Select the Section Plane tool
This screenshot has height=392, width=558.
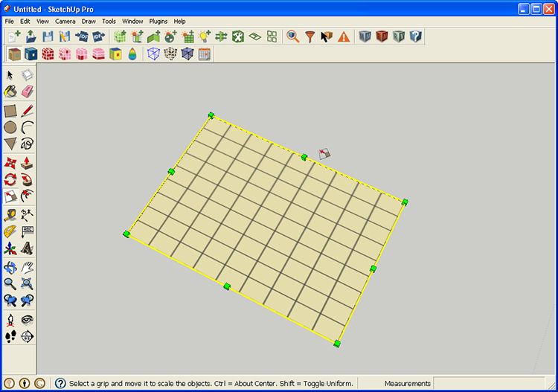click(27, 336)
